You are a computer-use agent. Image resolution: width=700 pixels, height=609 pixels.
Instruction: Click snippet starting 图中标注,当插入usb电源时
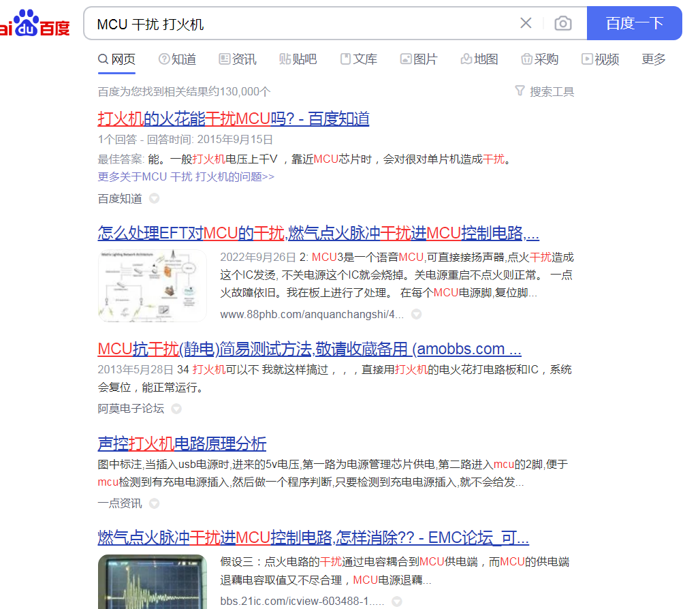click(x=332, y=473)
